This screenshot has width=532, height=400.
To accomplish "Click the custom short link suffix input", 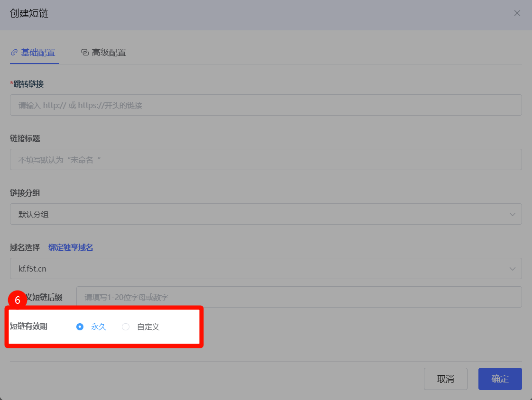I will click(299, 297).
